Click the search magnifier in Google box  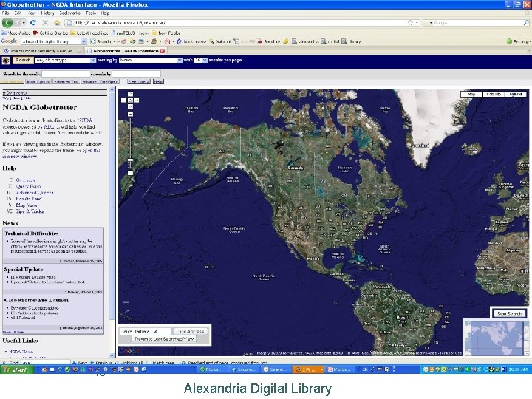(525, 23)
